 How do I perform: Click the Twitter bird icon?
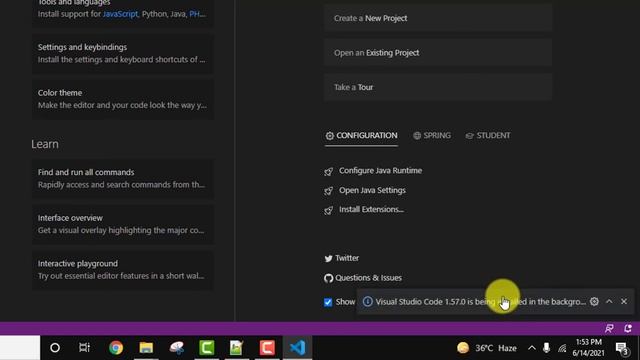[329, 258]
